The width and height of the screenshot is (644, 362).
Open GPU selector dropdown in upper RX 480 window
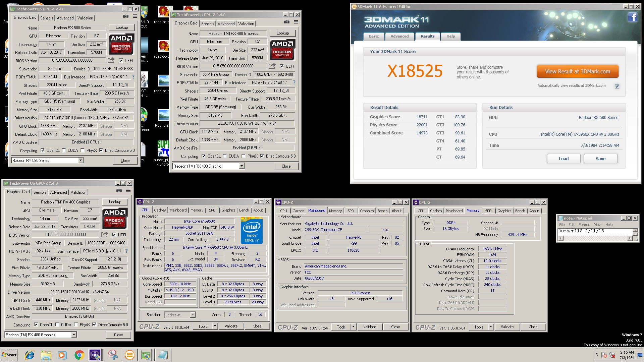pos(241,166)
